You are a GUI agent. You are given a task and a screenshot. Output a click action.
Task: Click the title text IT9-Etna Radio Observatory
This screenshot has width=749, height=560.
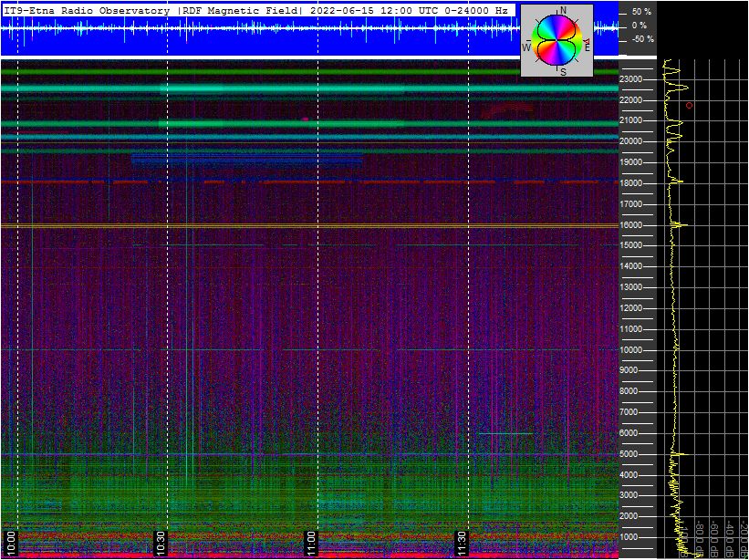pos(87,11)
